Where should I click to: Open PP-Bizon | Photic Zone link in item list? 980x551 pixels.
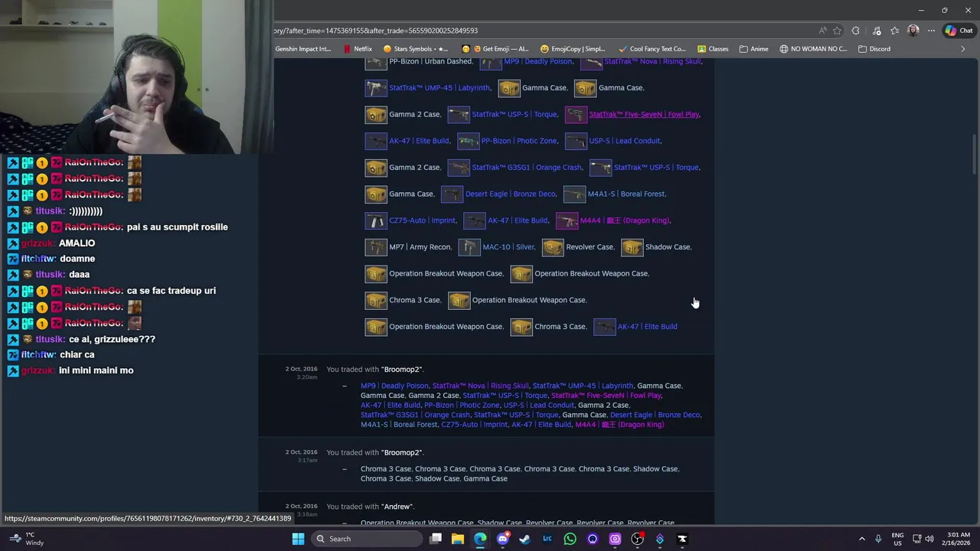pos(519,141)
